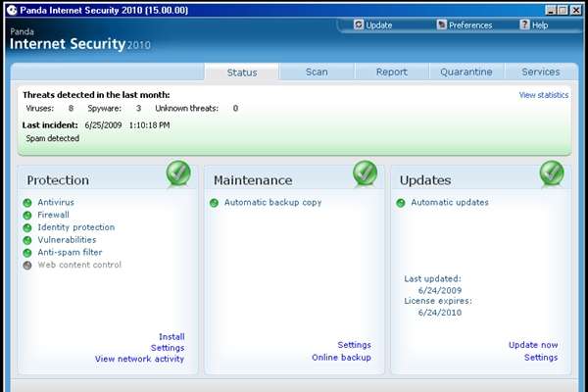Screen dimensions: 588x392
Task: Click green status dot beside Automatic updates
Action: [401, 203]
